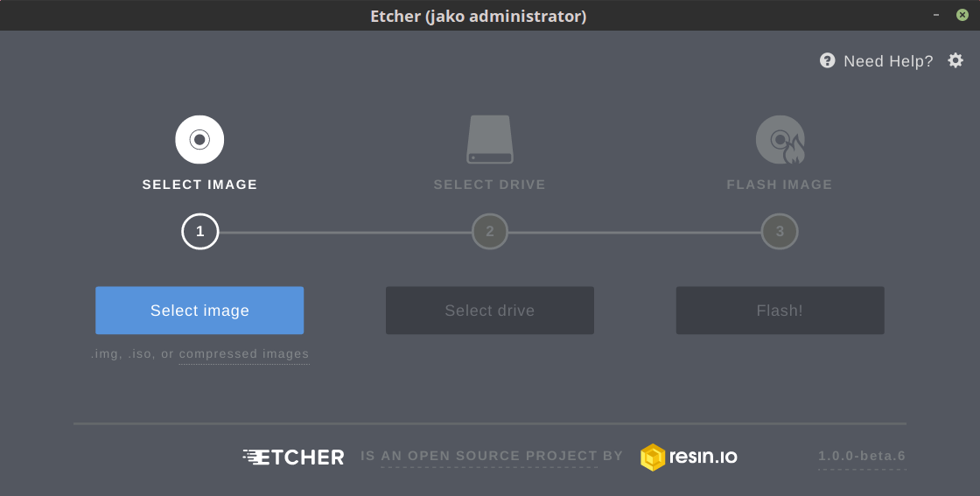Click the Select image button
This screenshot has height=496, width=980.
(199, 311)
